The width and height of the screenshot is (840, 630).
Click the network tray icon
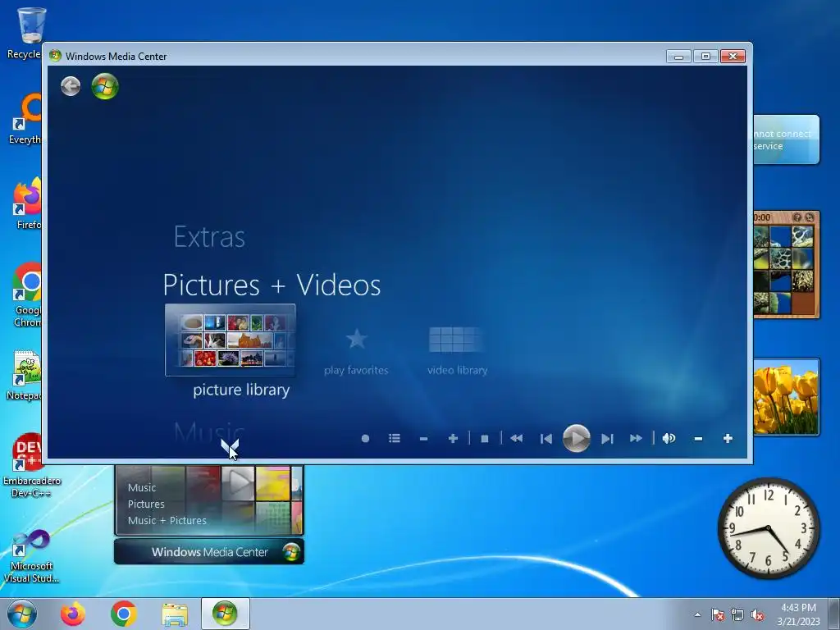[737, 614]
